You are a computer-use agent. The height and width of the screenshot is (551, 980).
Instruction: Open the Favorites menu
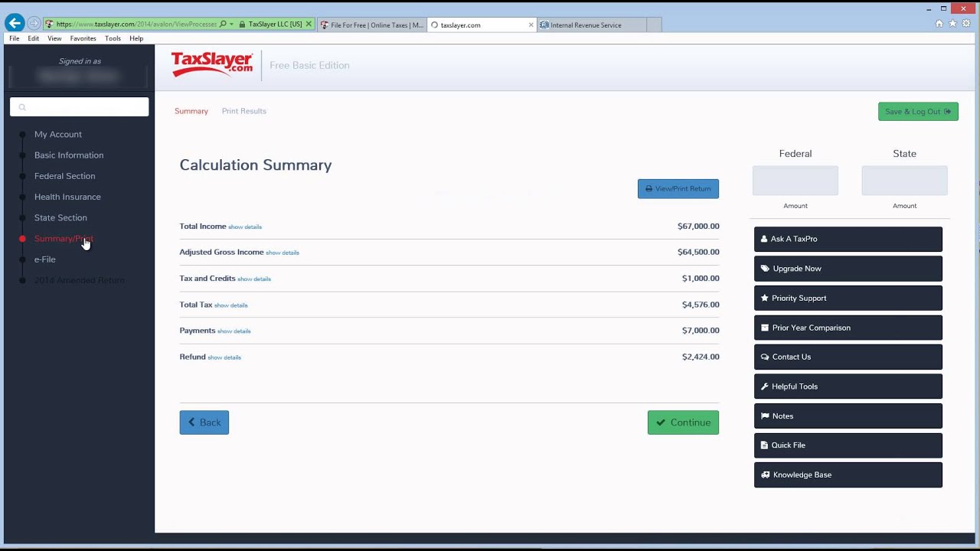click(83, 38)
